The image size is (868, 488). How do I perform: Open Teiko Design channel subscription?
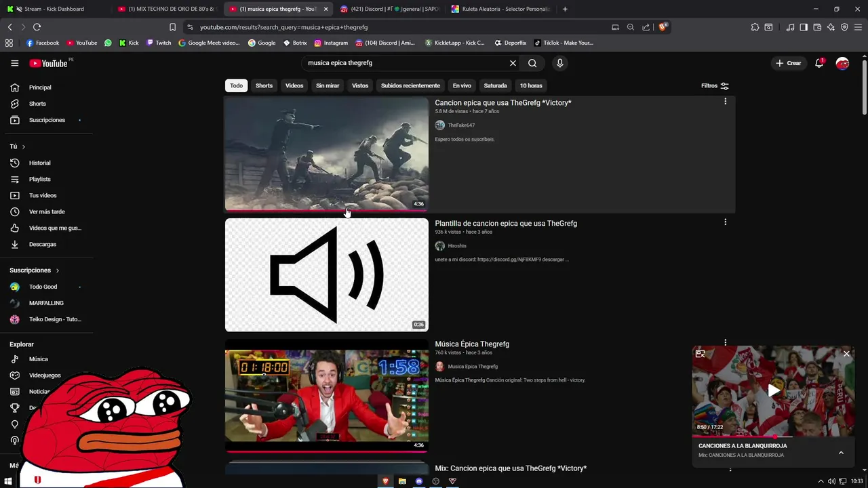(x=46, y=319)
